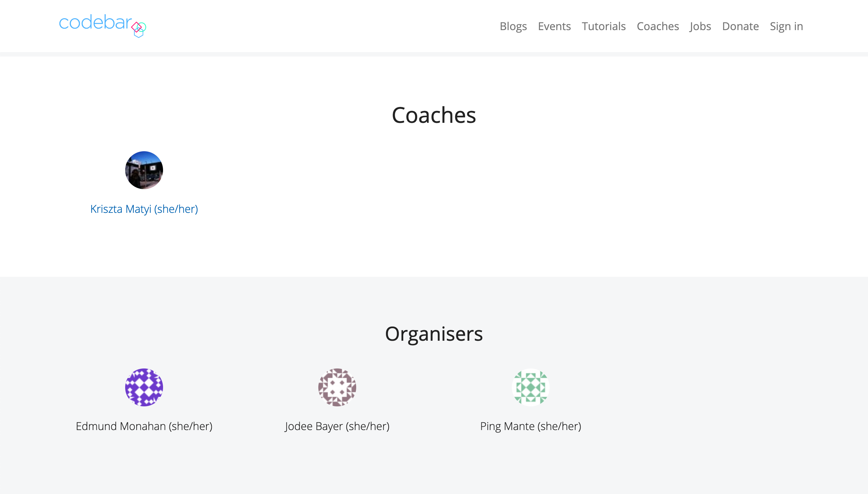Open the Blogs nav link
Screen dimensions: 868x494
pyautogui.click(x=513, y=26)
